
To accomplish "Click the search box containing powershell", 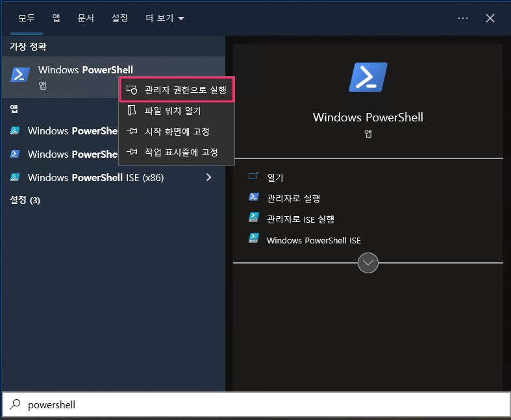I will [x=256, y=404].
